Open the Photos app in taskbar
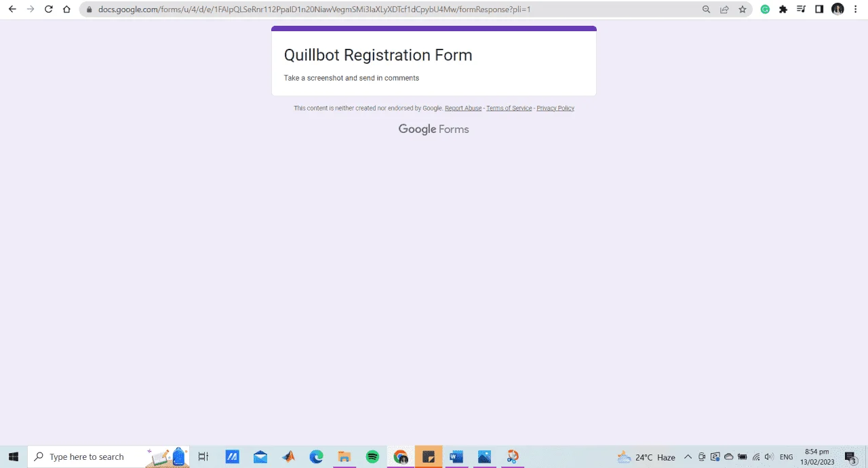The height and width of the screenshot is (468, 868). click(x=484, y=456)
